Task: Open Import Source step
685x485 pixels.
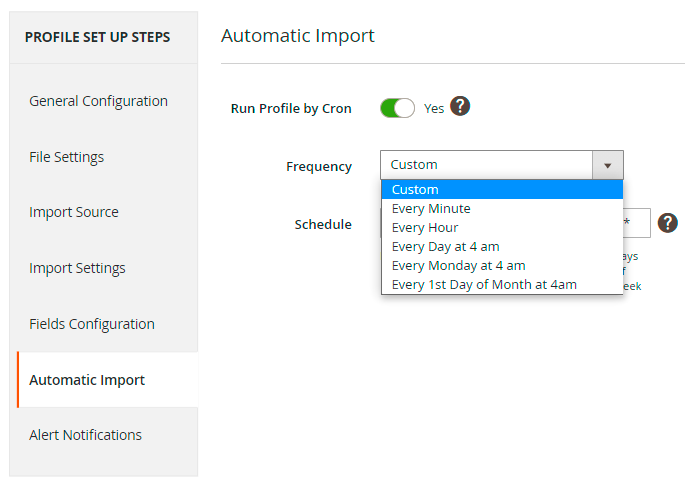Action: tap(74, 212)
